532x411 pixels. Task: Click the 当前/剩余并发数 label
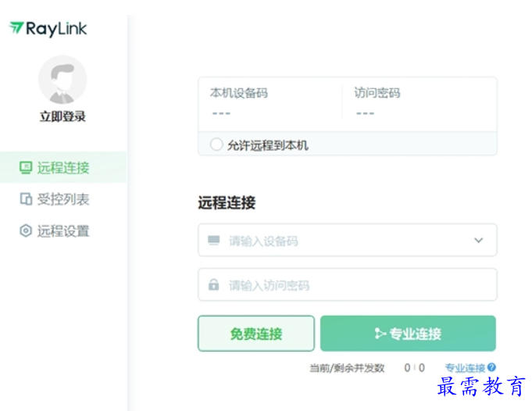coord(347,368)
